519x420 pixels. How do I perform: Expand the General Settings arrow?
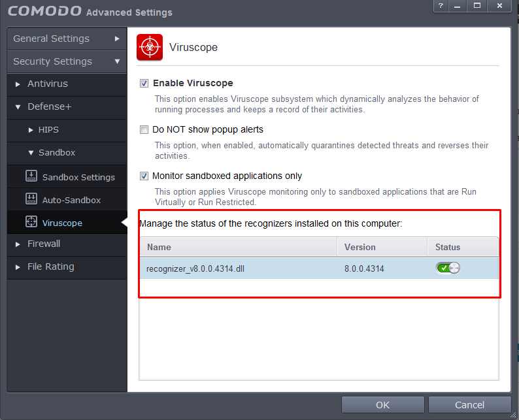117,39
